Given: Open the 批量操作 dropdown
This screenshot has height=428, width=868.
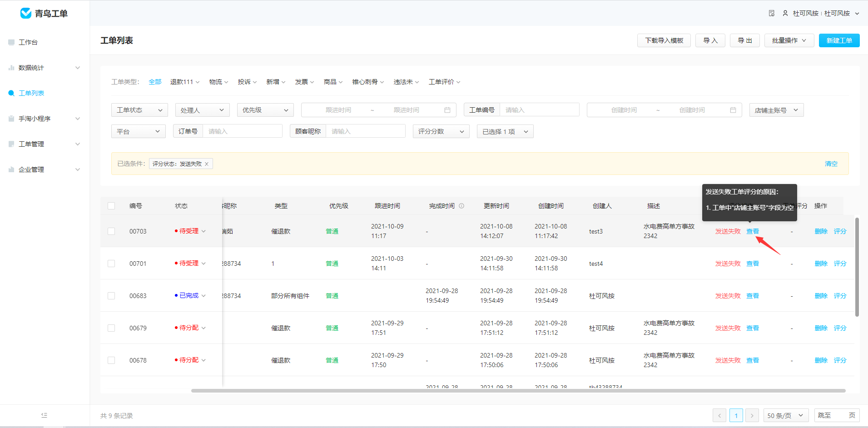Looking at the screenshot, I should [789, 40].
